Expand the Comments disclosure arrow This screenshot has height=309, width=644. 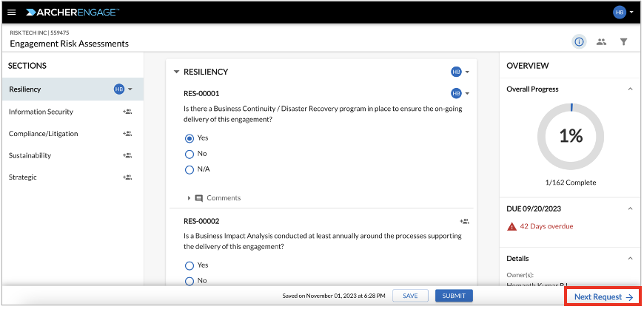tap(189, 198)
